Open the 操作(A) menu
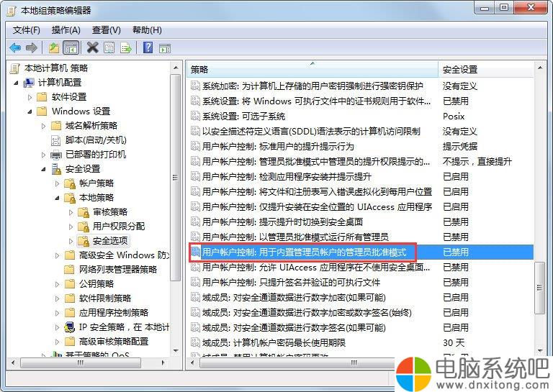This screenshot has width=553, height=392. coord(66,30)
